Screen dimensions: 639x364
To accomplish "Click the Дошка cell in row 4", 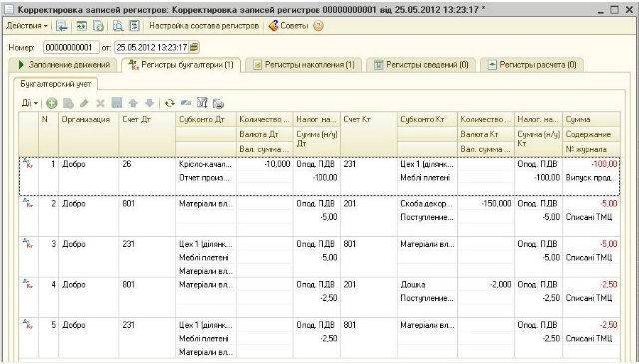I will (427, 284).
